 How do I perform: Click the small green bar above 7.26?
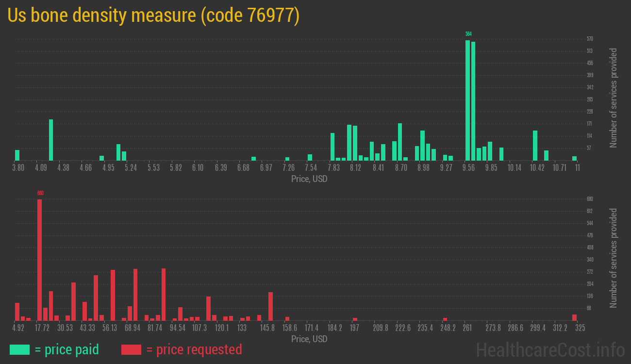point(287,159)
